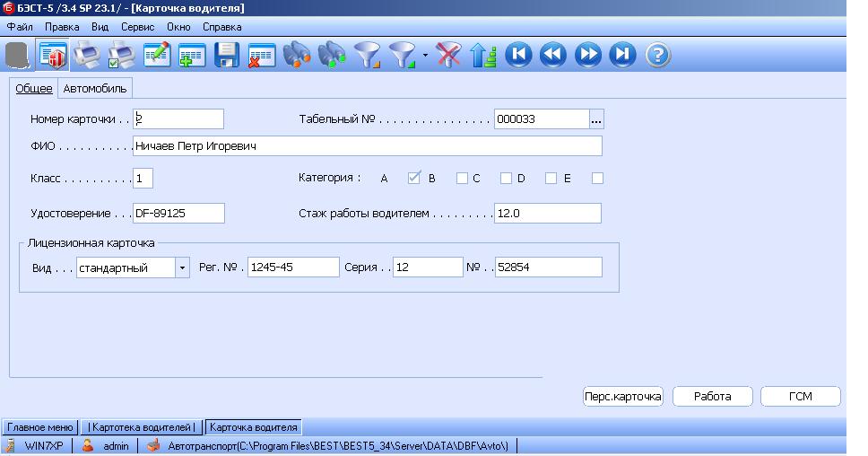868x456 pixels.
Task: Open the small arrow next to the filter icon
Action: click(x=425, y=56)
